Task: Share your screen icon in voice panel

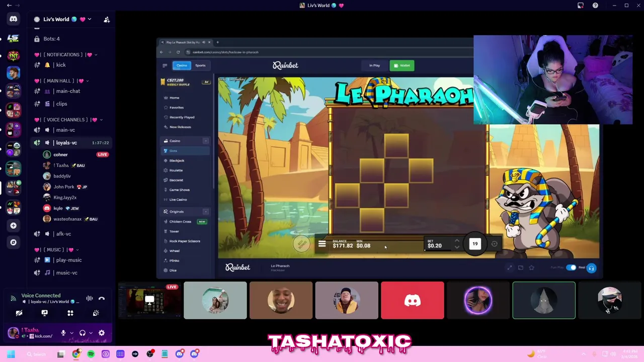Action: pyautogui.click(x=44, y=313)
